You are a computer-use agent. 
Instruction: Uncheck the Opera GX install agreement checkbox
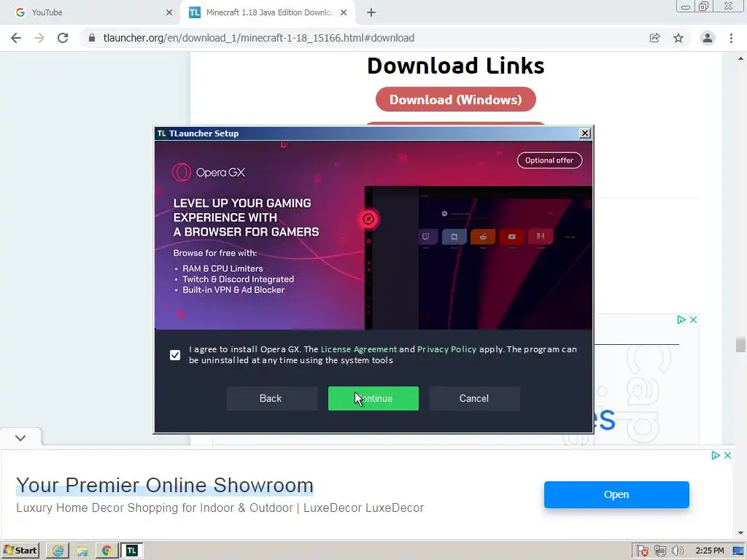[x=175, y=355]
